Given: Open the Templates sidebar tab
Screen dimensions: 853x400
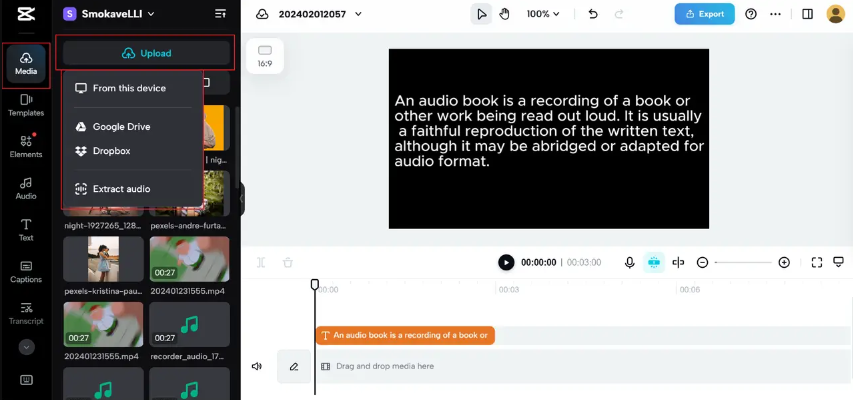Looking at the screenshot, I should coord(26,106).
